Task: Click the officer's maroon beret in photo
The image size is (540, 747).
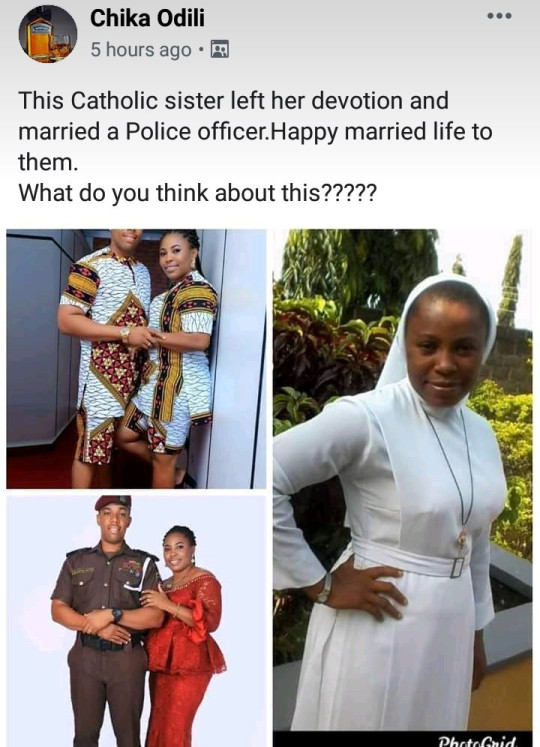Action: pos(113,502)
